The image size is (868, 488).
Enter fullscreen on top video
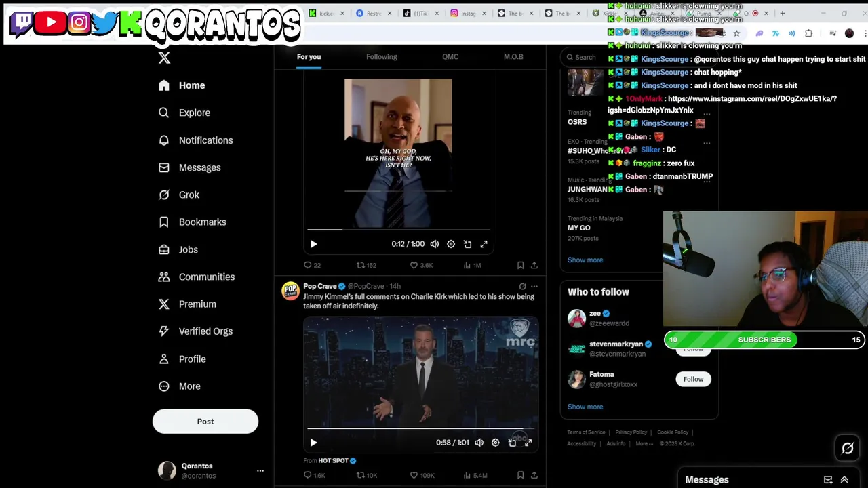(x=484, y=244)
